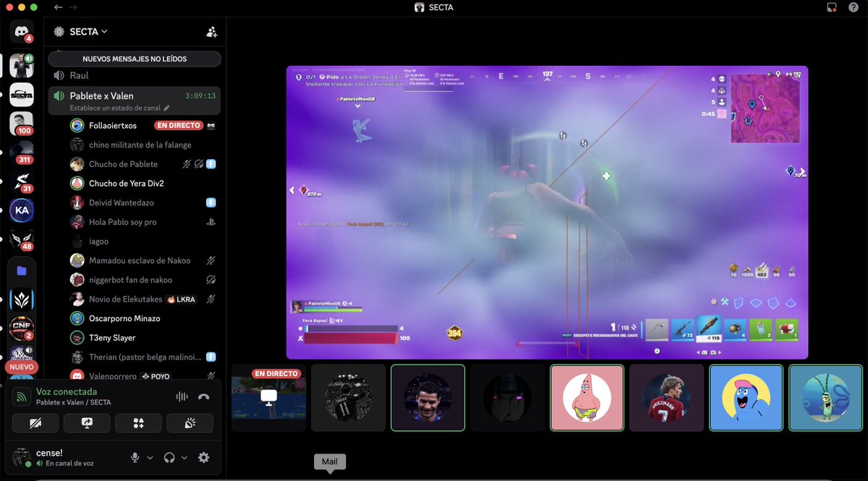This screenshot has height=481, width=868.
Task: Click the invite people icon beside SECTA
Action: pyautogui.click(x=212, y=32)
